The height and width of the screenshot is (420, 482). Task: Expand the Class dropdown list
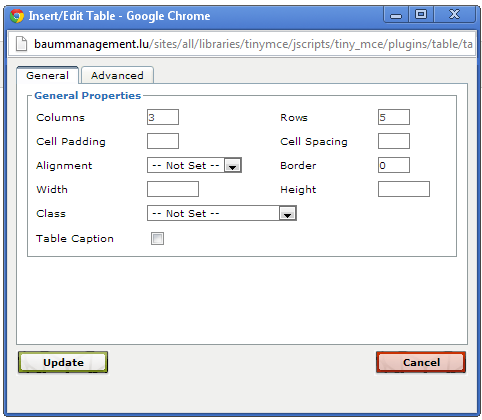[288, 213]
